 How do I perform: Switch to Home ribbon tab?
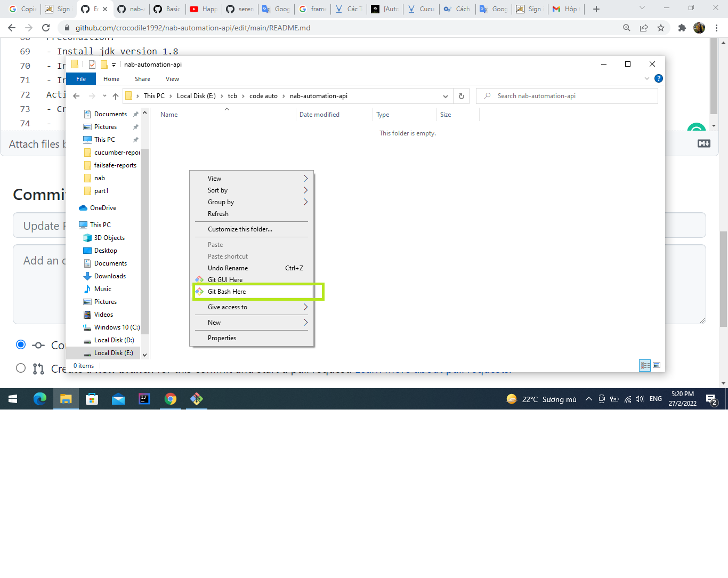coord(111,79)
